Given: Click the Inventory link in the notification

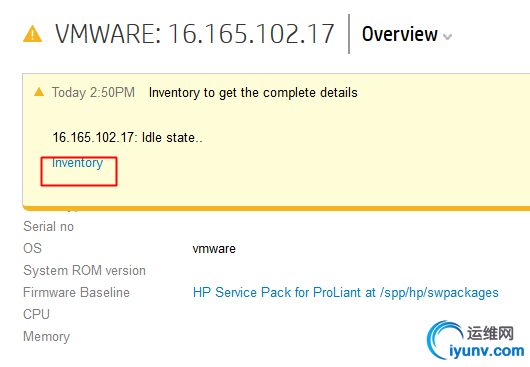Looking at the screenshot, I should tap(77, 163).
